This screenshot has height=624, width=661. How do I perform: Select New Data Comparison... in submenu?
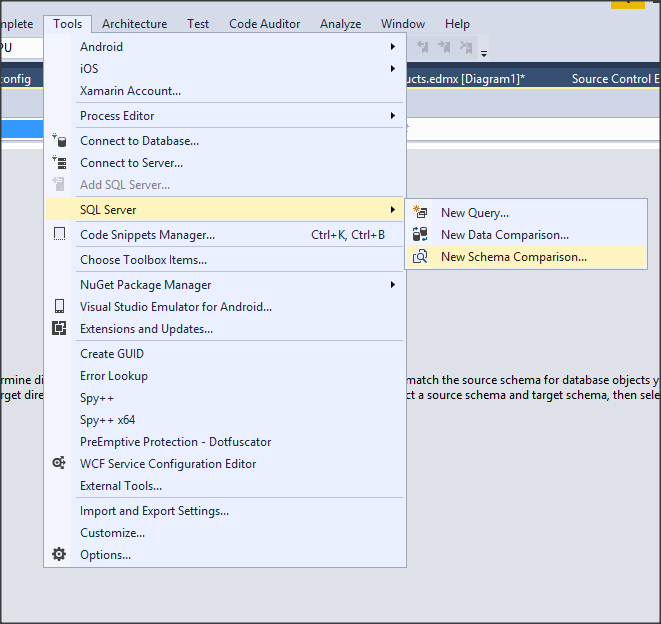(x=526, y=234)
